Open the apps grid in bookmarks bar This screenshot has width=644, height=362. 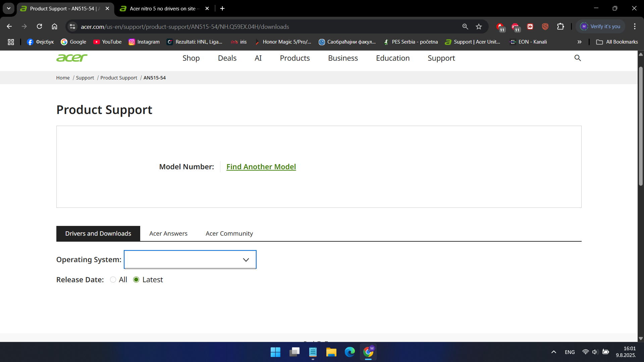11,42
